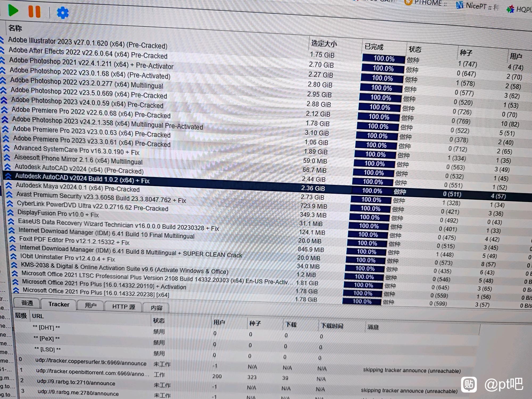Click seeding icon of KMS-2038 row

tap(14, 265)
